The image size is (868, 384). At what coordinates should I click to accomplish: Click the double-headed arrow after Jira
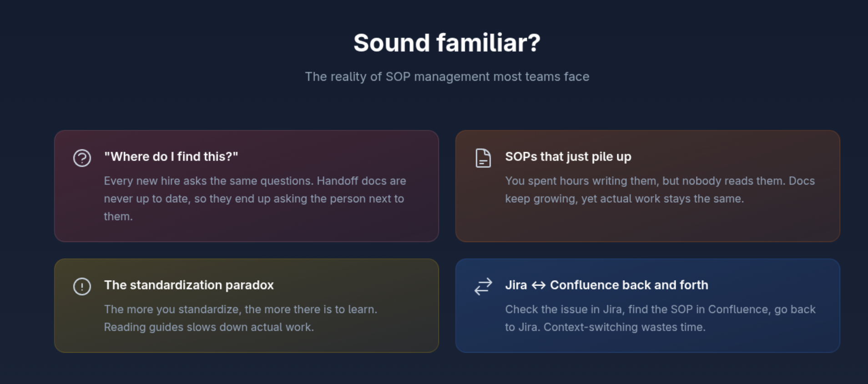pos(539,286)
